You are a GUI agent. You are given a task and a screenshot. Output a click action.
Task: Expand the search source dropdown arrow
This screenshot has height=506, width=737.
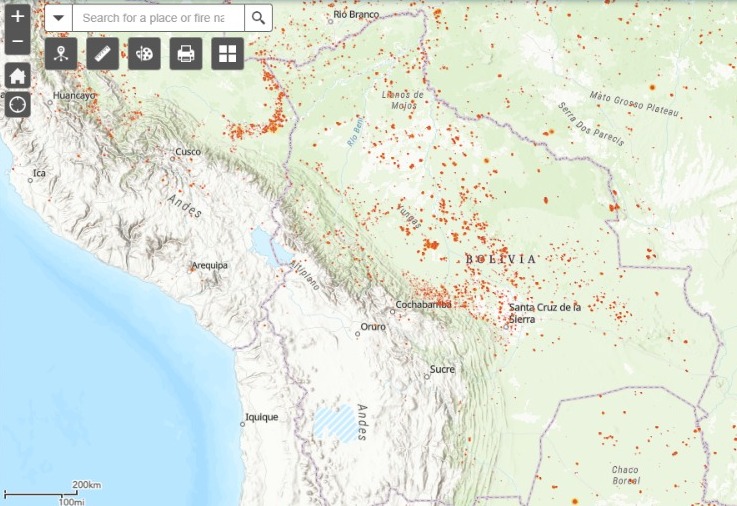pos(58,18)
